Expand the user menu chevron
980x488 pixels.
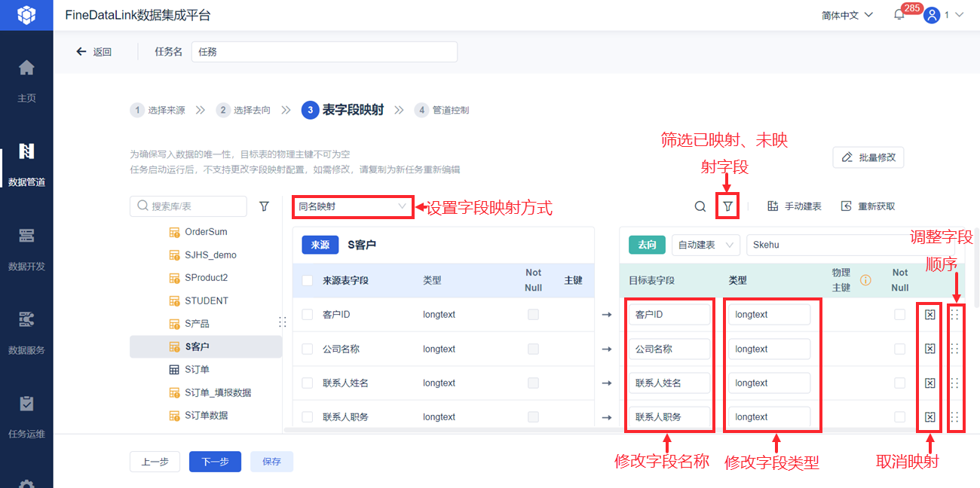[960, 15]
